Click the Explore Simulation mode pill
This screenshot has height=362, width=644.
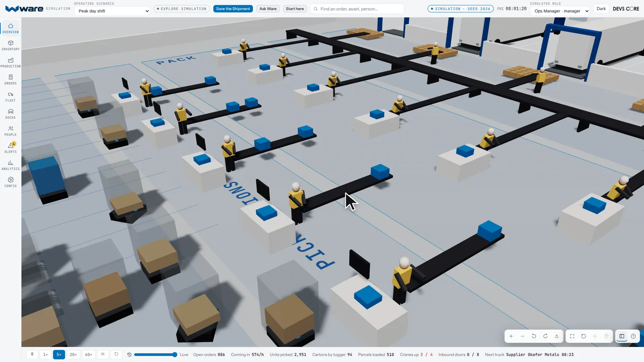tap(182, 9)
